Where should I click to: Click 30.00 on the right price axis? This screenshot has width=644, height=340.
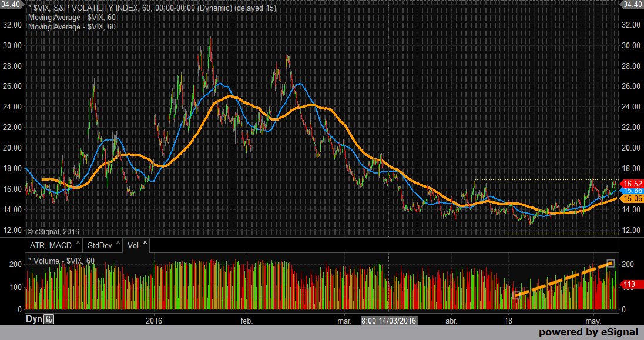tap(631, 45)
